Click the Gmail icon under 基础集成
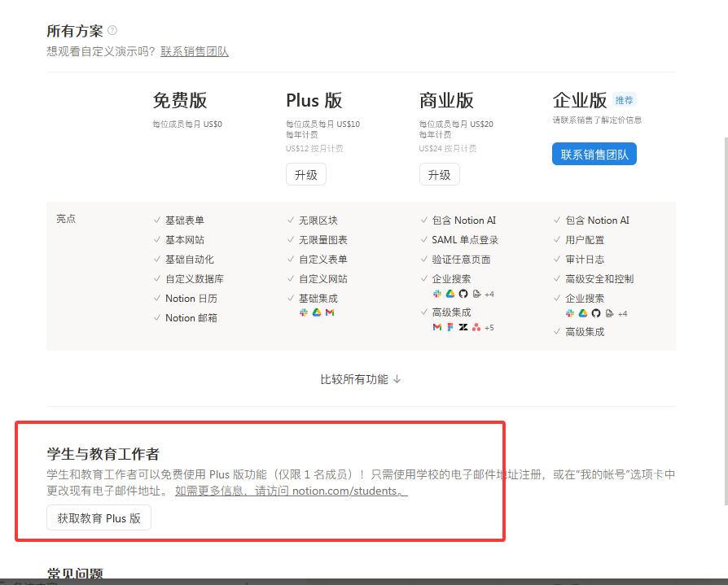This screenshot has width=728, height=585. [330, 312]
